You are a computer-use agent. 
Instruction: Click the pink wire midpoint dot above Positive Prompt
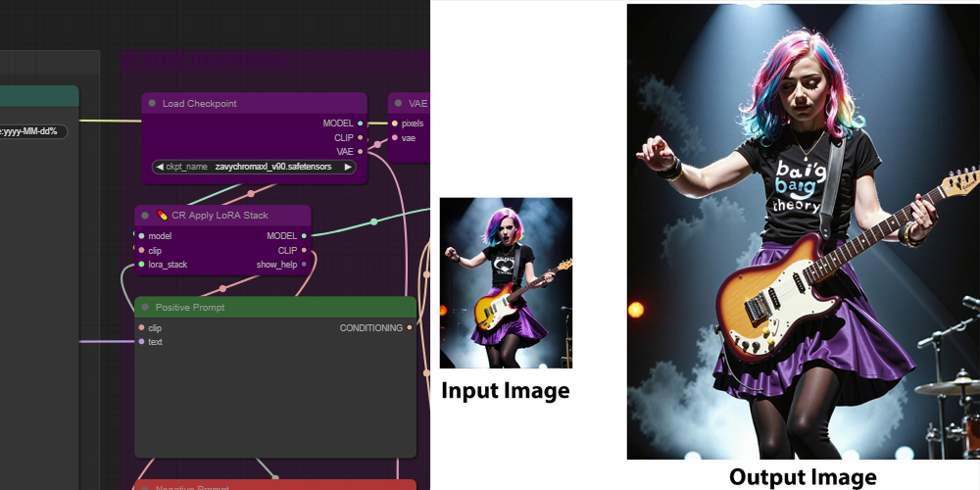point(222,289)
